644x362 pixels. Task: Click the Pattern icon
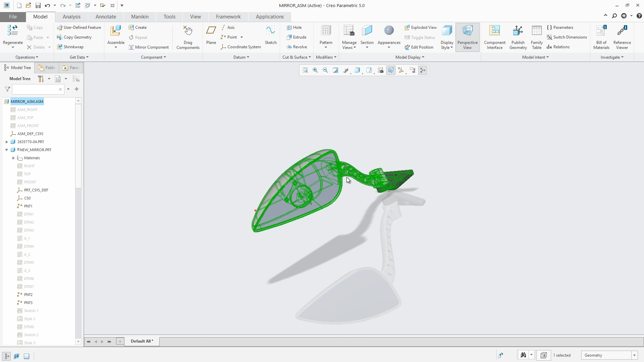coord(326,31)
